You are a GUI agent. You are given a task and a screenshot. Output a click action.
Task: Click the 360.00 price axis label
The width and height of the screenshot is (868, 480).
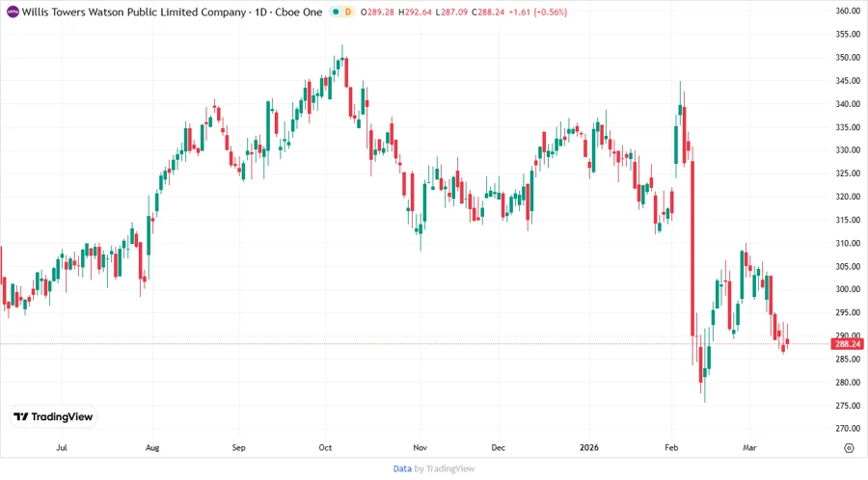848,11
